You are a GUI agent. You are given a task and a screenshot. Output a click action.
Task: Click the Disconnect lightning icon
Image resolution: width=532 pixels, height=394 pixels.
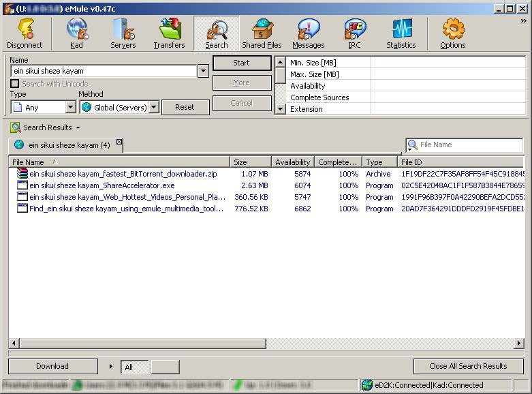point(25,29)
